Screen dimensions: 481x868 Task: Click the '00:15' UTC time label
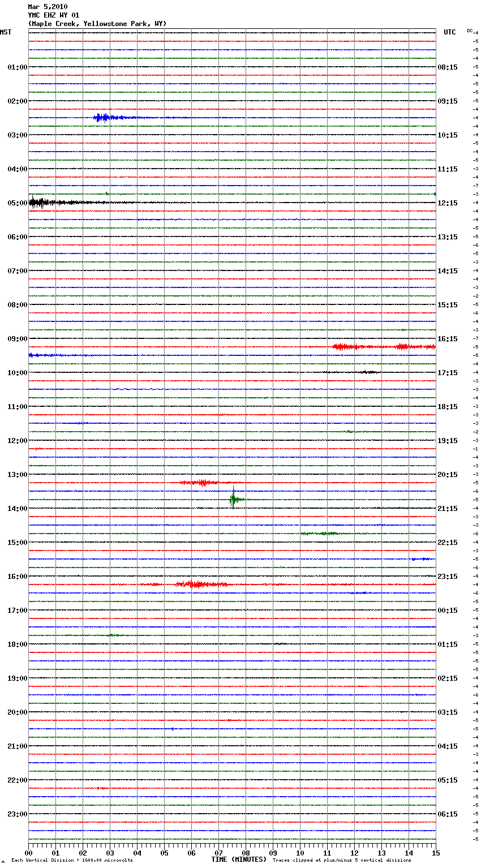click(x=448, y=611)
